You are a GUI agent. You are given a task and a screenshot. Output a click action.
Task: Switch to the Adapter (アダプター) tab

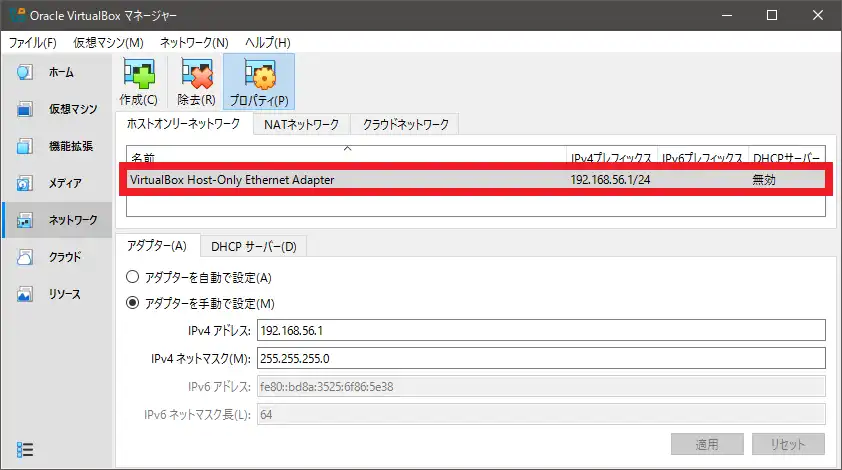pos(157,245)
